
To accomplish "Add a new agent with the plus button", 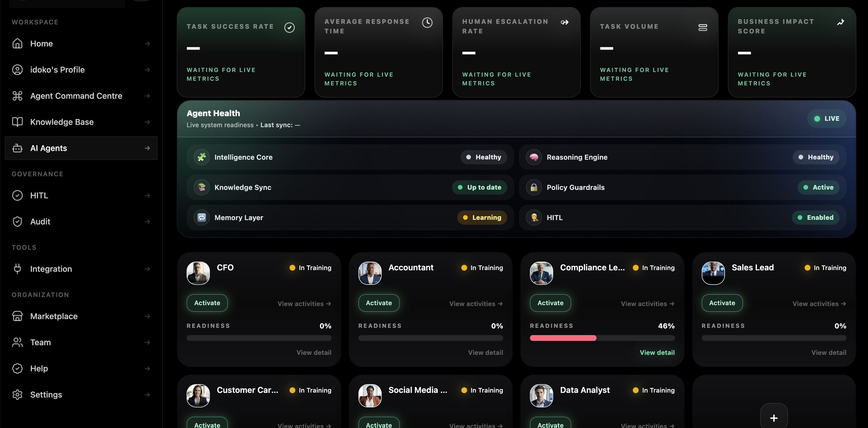I will [x=774, y=418].
